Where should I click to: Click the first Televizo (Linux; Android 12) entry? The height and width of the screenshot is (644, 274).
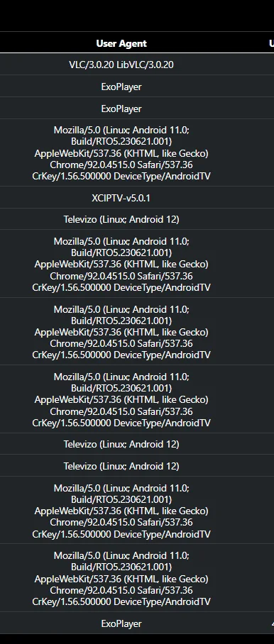121,219
